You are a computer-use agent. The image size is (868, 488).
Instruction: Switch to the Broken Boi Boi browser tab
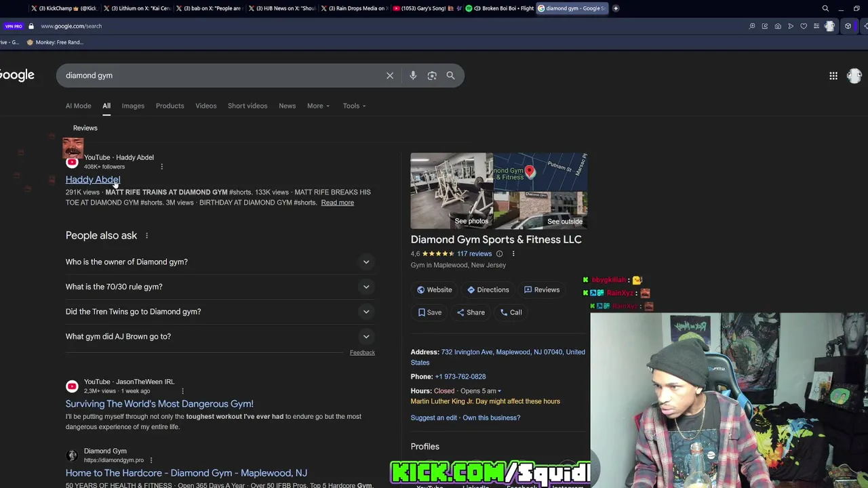(x=500, y=8)
